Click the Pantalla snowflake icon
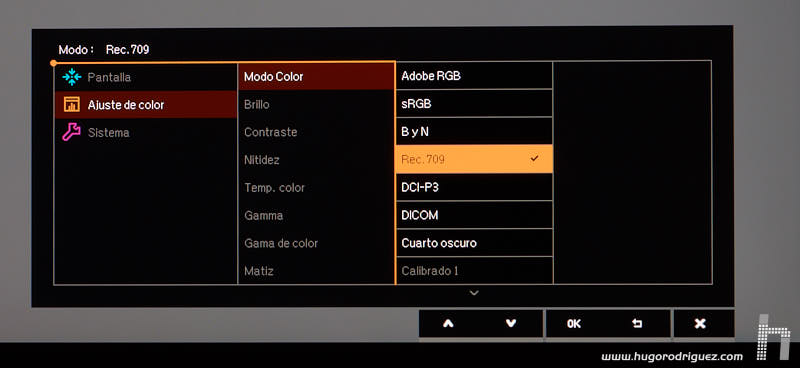 pyautogui.click(x=72, y=77)
